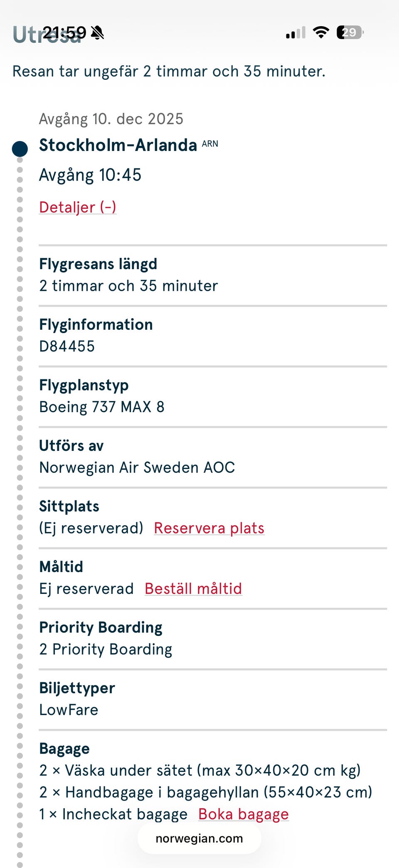Tap the Wi-Fi status icon
The image size is (399, 868).
click(320, 32)
